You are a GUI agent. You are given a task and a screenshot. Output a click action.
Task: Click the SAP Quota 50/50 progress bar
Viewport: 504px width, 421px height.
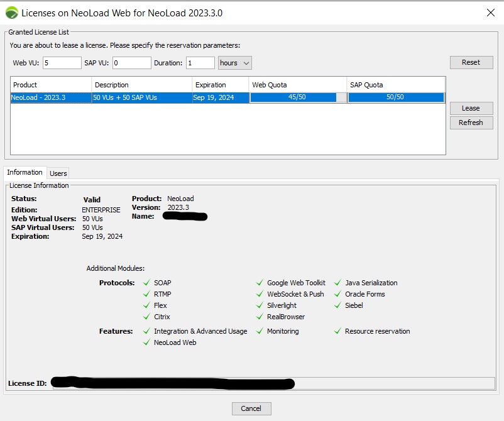395,97
